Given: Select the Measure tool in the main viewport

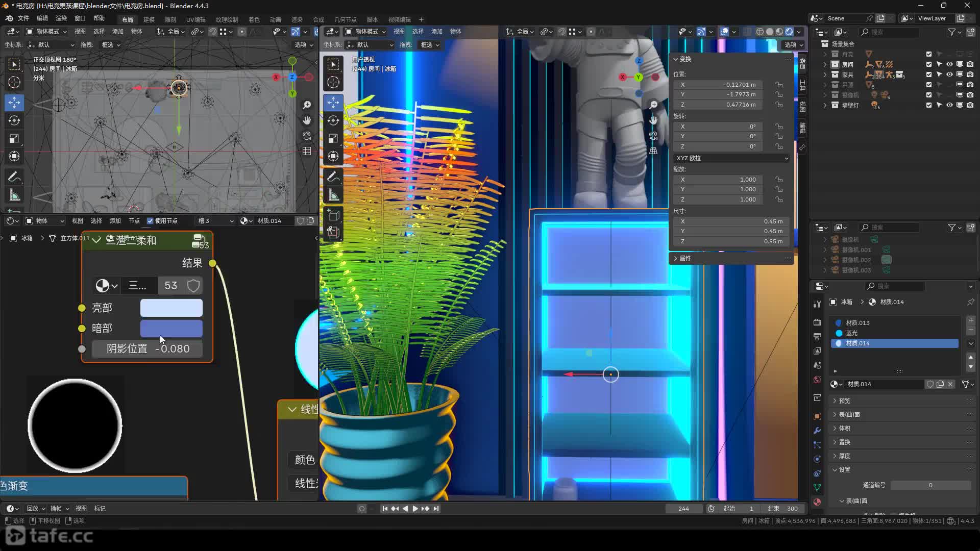Looking at the screenshot, I should (x=333, y=195).
